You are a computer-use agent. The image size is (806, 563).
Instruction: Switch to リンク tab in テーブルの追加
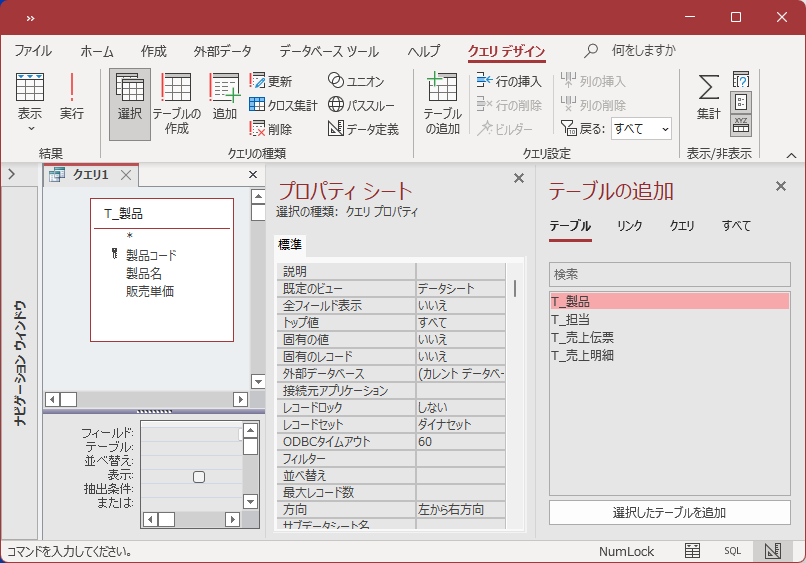pos(630,226)
